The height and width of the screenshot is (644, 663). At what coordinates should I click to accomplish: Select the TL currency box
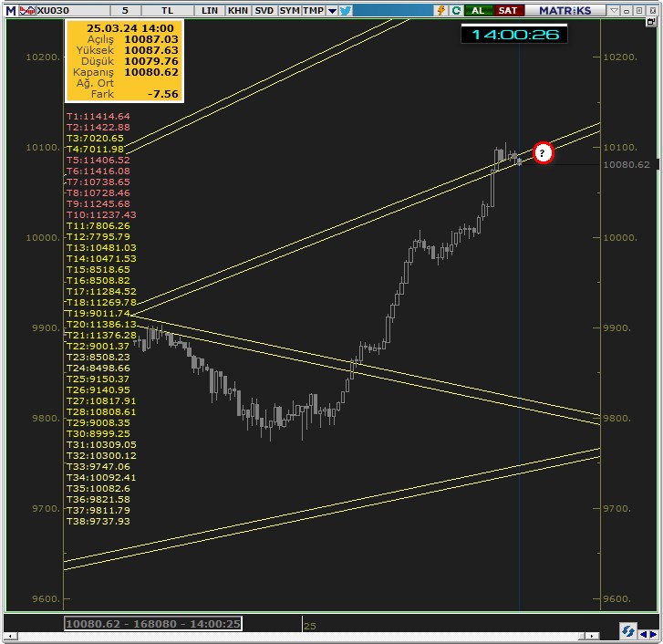[x=168, y=10]
